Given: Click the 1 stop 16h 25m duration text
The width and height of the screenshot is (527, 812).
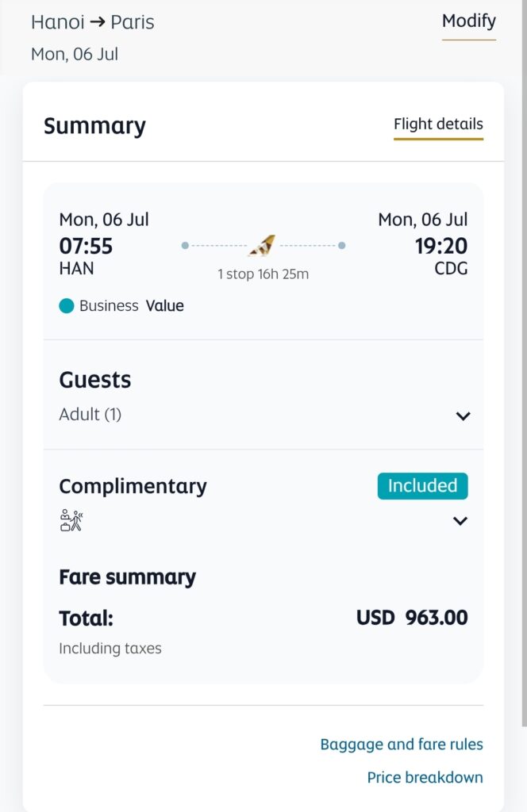Looking at the screenshot, I should click(x=263, y=274).
